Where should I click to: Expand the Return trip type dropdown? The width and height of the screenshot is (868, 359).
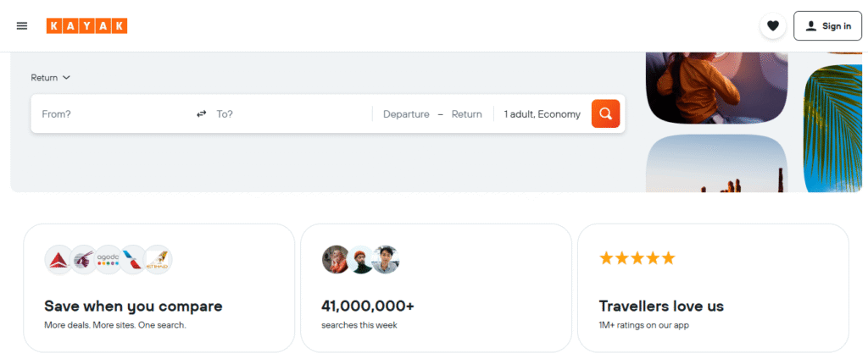point(51,78)
